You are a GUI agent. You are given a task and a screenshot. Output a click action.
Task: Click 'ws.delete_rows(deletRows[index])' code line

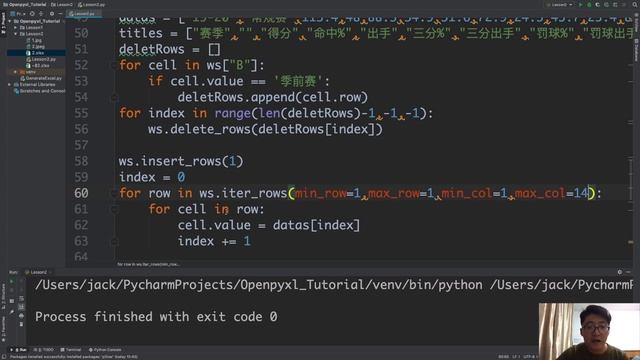(265, 129)
